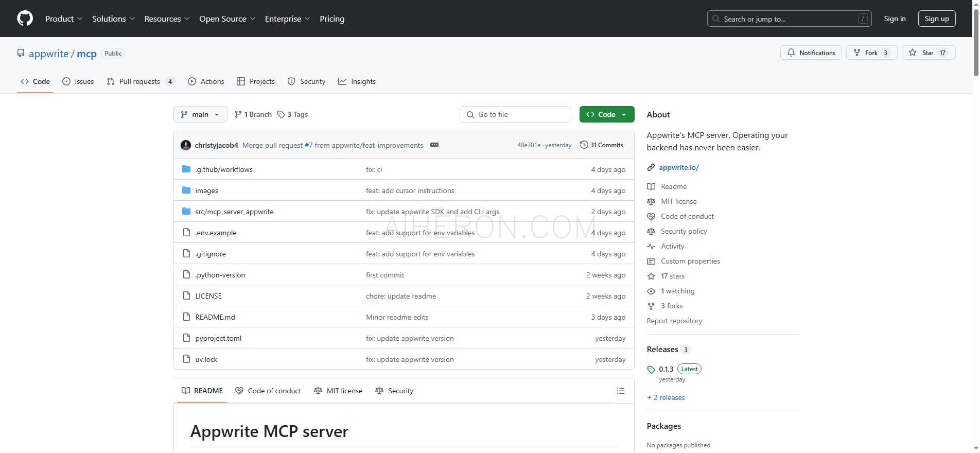Switch to the Projects tab
980x453 pixels.
point(256,81)
